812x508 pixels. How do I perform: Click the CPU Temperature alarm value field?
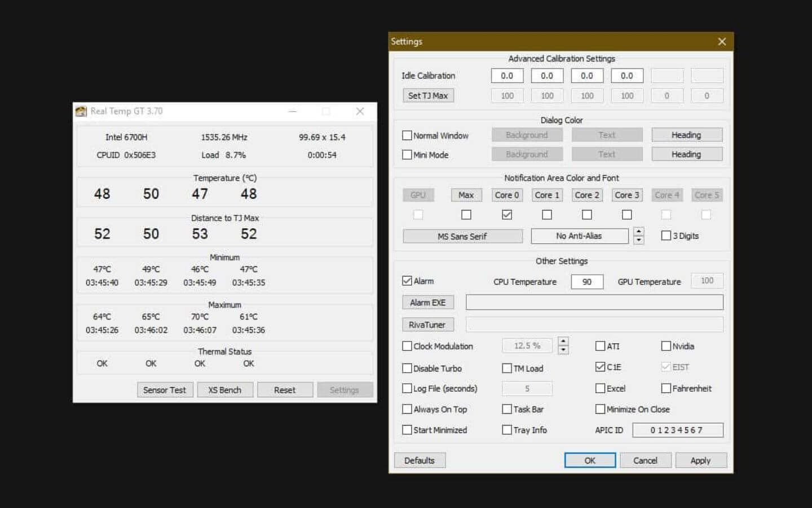coord(586,282)
